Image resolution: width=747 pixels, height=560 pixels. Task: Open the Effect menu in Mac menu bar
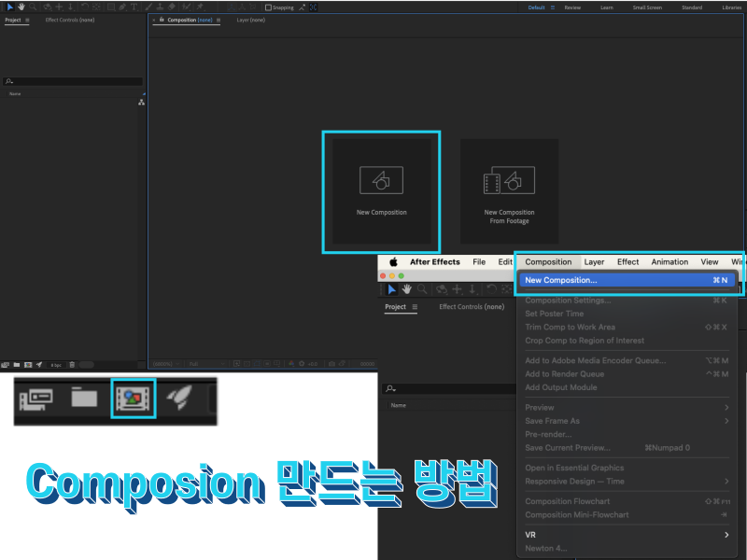click(627, 262)
